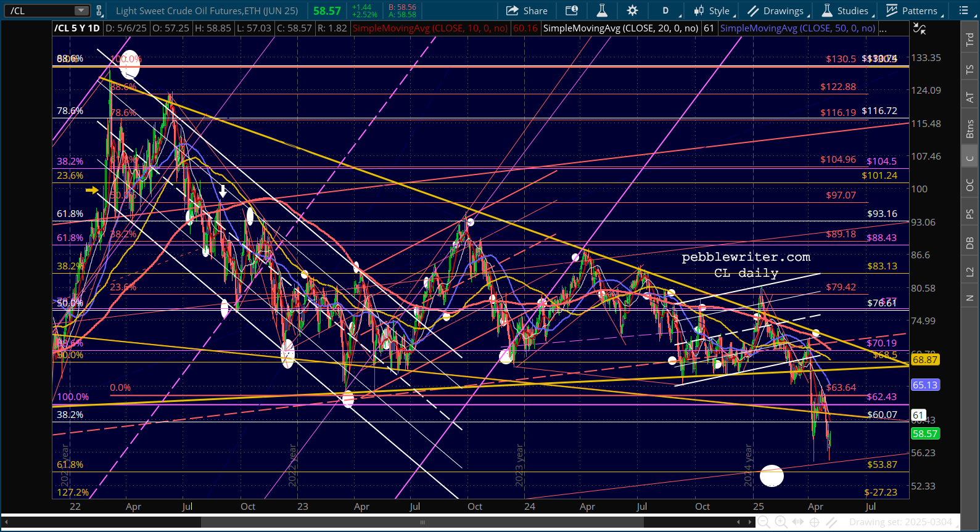This screenshot has height=532, width=980.
Task: Click the $97.07 price level label
Action: (841, 195)
